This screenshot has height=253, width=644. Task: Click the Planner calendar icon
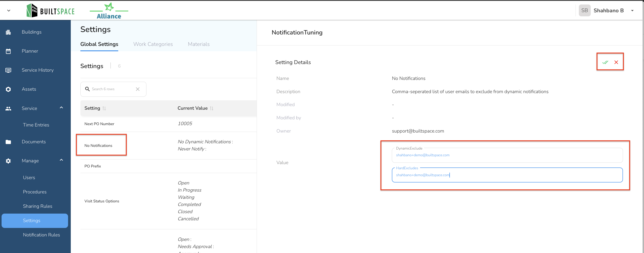8,51
